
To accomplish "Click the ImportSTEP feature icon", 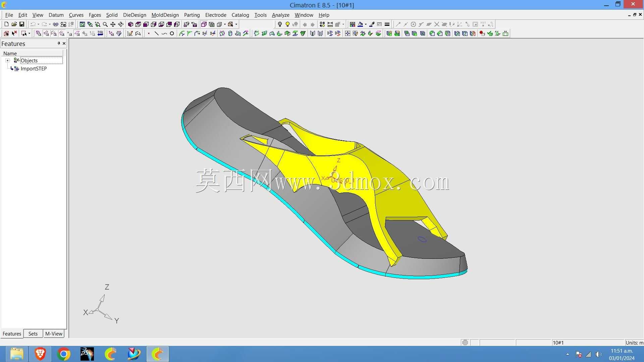I will (x=16, y=69).
